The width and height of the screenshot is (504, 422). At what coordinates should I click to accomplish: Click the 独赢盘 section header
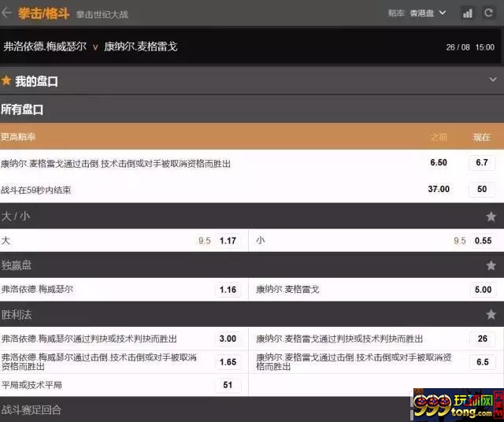pyautogui.click(x=252, y=265)
